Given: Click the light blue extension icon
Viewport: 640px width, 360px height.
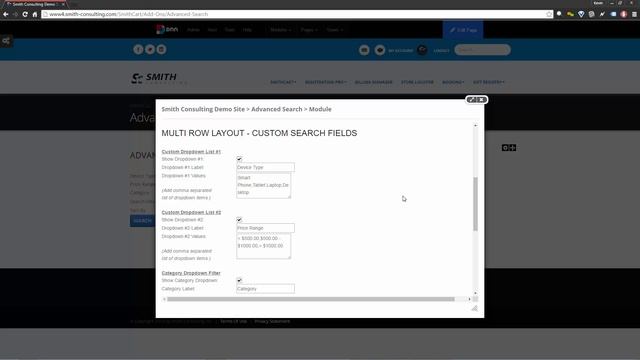Looking at the screenshot, I should point(613,14).
